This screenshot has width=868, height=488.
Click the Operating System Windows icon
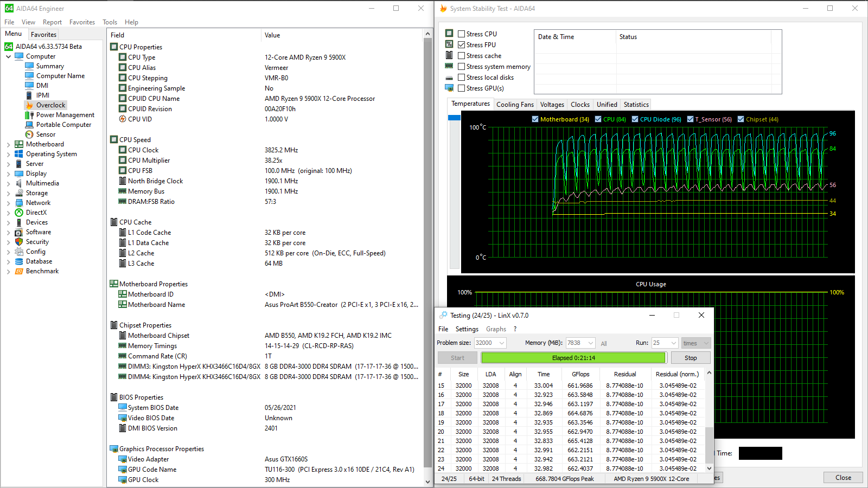19,154
